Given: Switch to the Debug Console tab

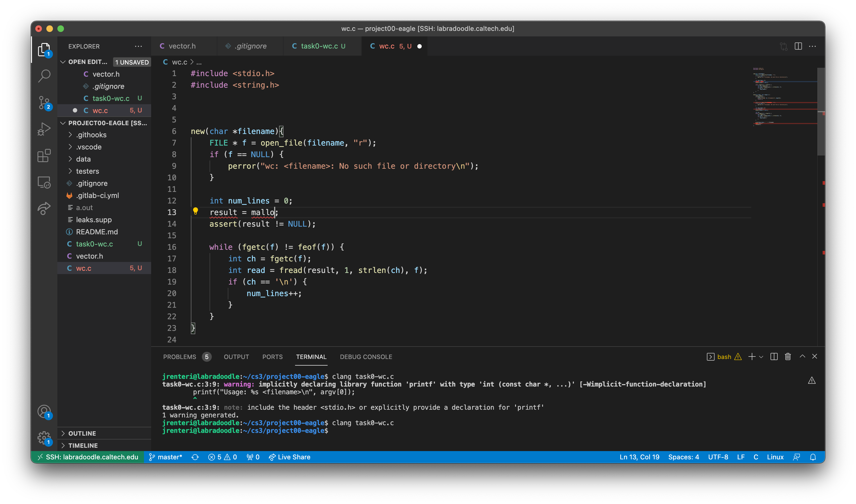Looking at the screenshot, I should tap(366, 357).
